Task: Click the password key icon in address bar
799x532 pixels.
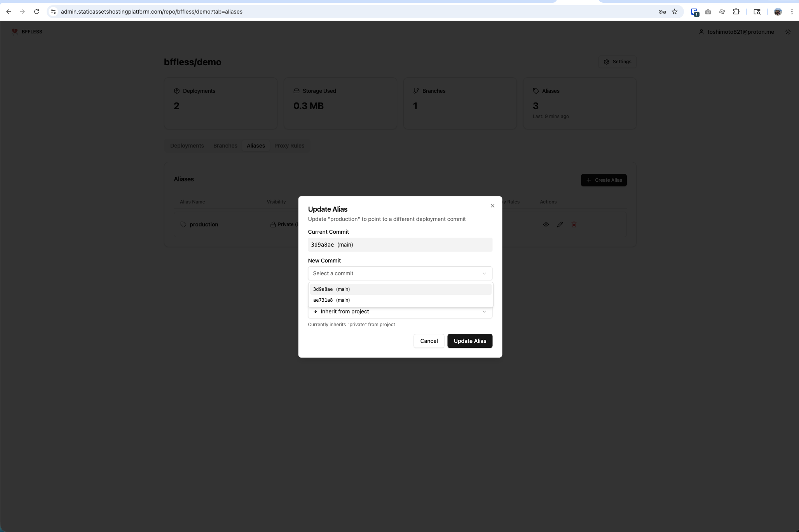Action: click(x=662, y=12)
